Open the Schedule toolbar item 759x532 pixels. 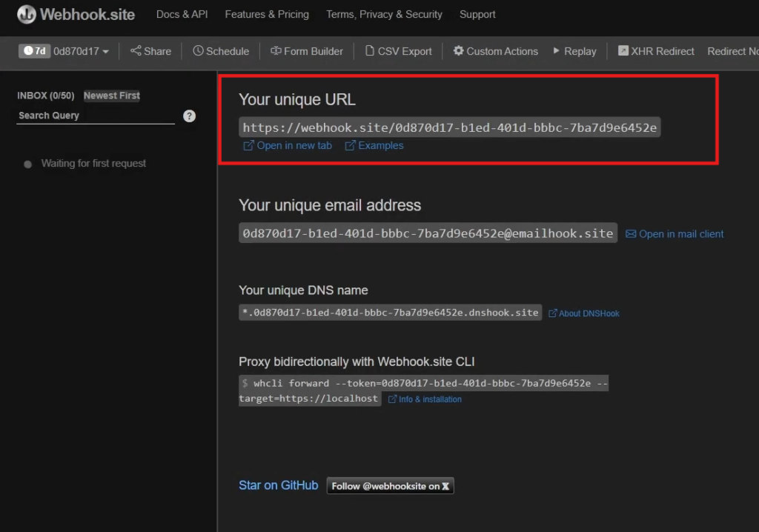tap(221, 51)
